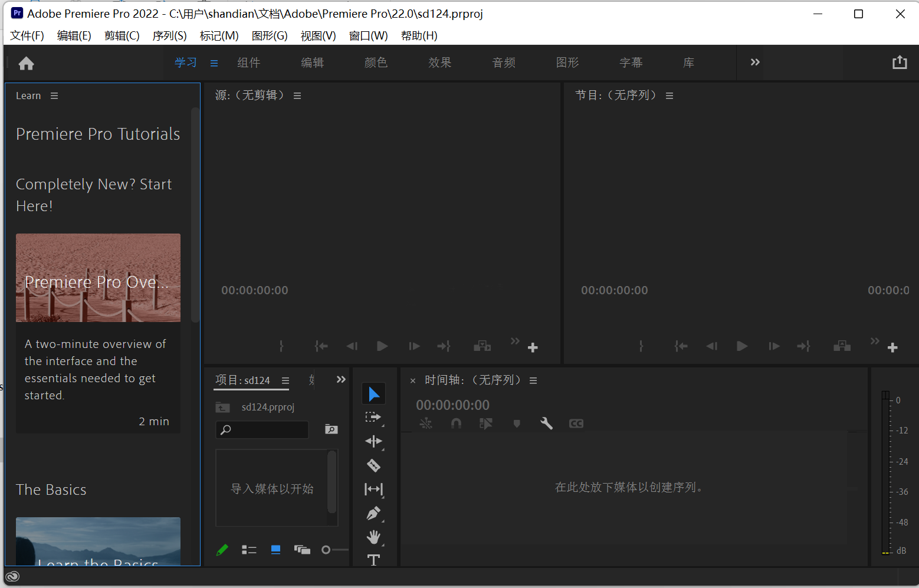Select the Razor tool
The image size is (919, 588).
[373, 465]
